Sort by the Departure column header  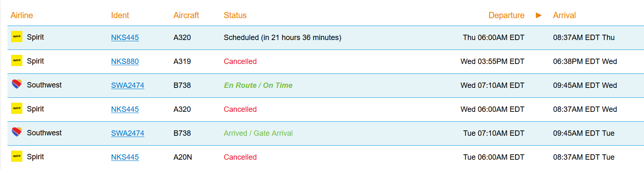506,15
